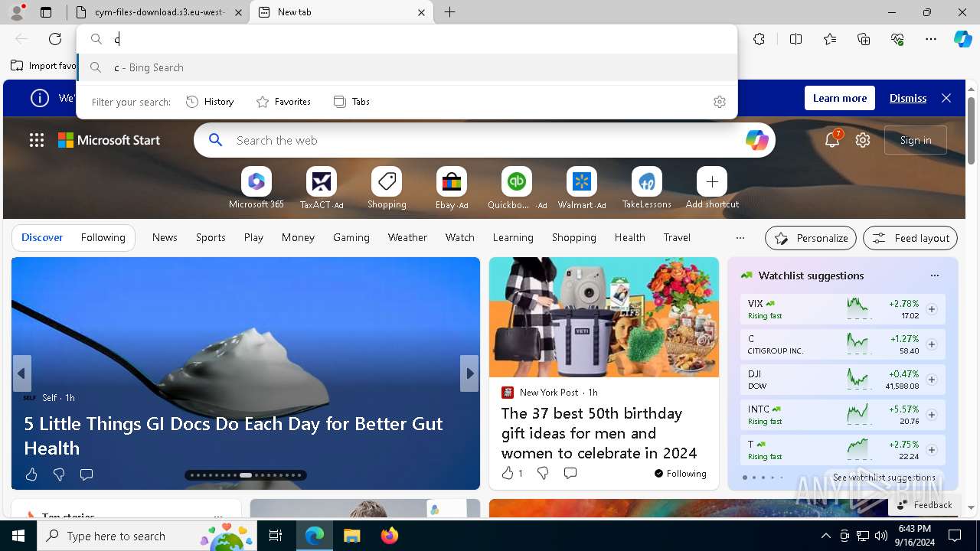This screenshot has width=980, height=551.
Task: Add Citigroup to the watchlist
Action: point(932,344)
